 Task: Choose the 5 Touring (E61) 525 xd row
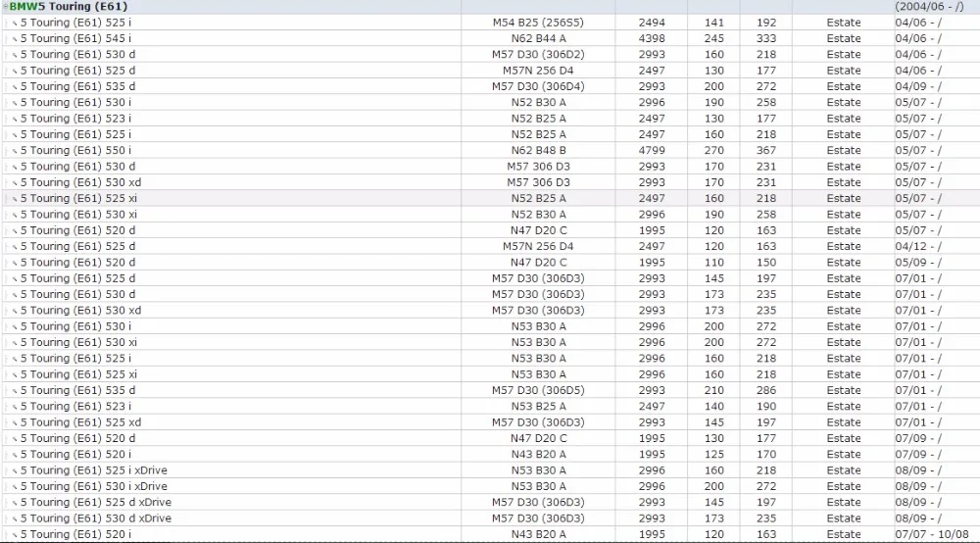pos(490,421)
